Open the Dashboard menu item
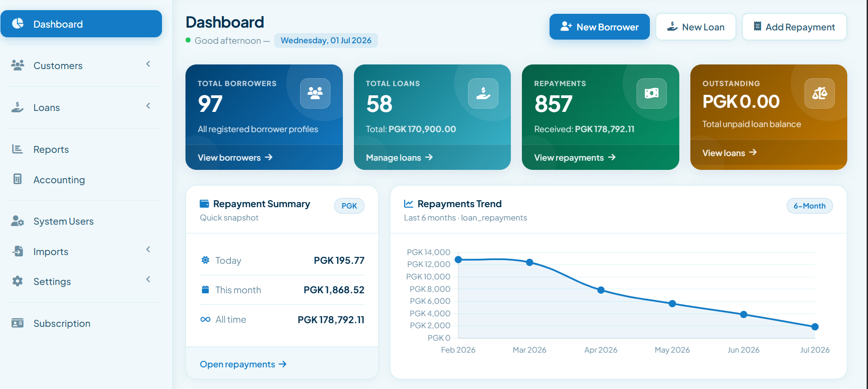Screen dimensions: 868x389 81,24
